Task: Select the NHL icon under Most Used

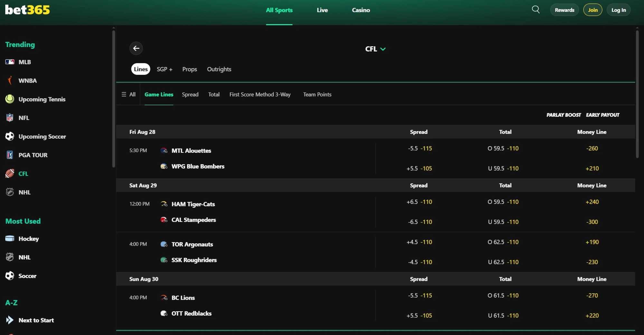Action: pyautogui.click(x=10, y=257)
